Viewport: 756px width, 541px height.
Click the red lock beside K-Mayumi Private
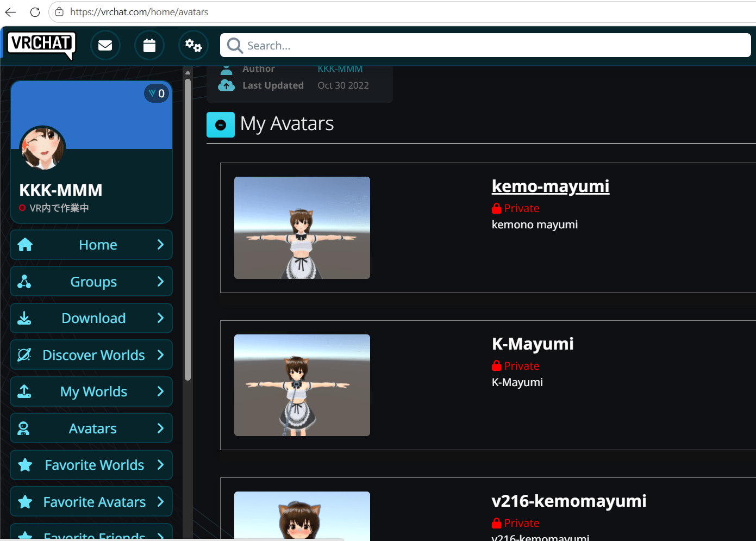coord(496,366)
